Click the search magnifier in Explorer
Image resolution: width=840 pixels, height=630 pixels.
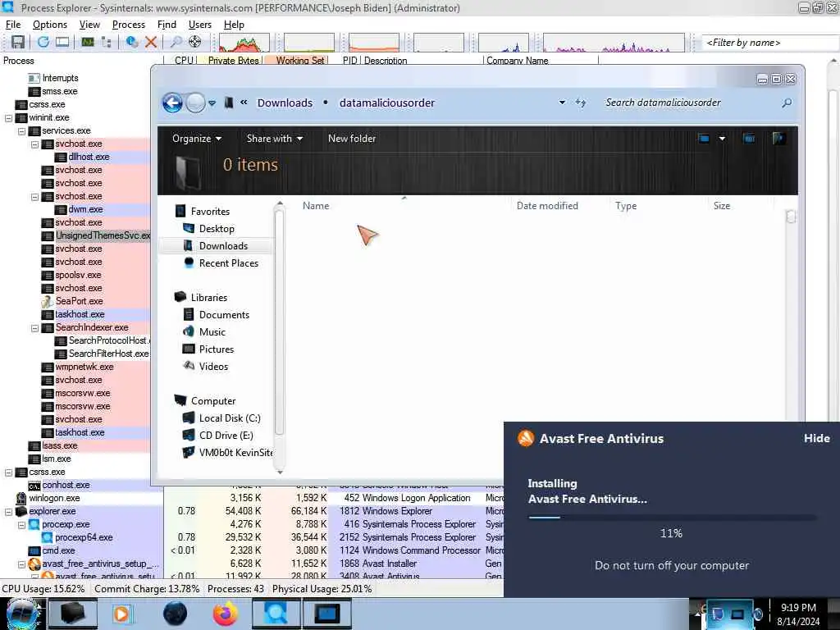tap(787, 103)
